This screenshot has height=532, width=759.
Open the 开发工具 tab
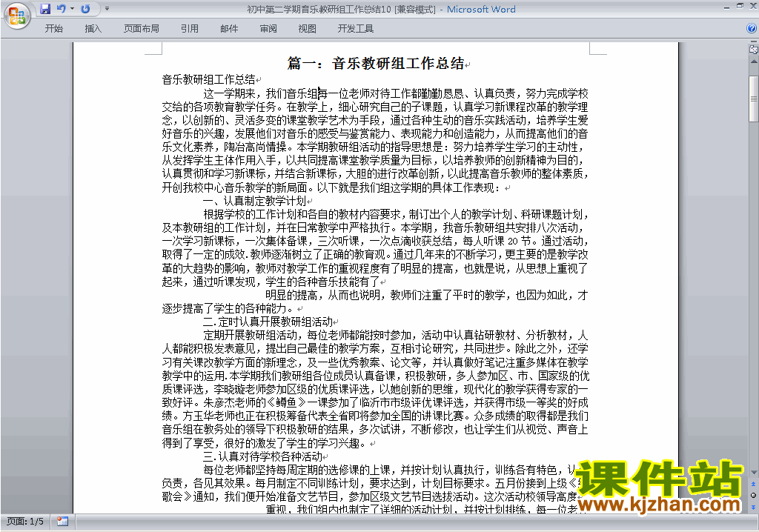[355, 29]
